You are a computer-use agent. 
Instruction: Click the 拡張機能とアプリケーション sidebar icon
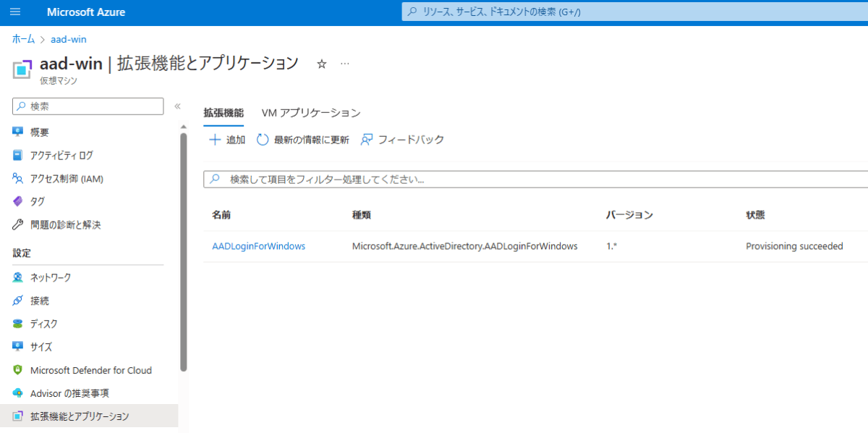point(18,416)
